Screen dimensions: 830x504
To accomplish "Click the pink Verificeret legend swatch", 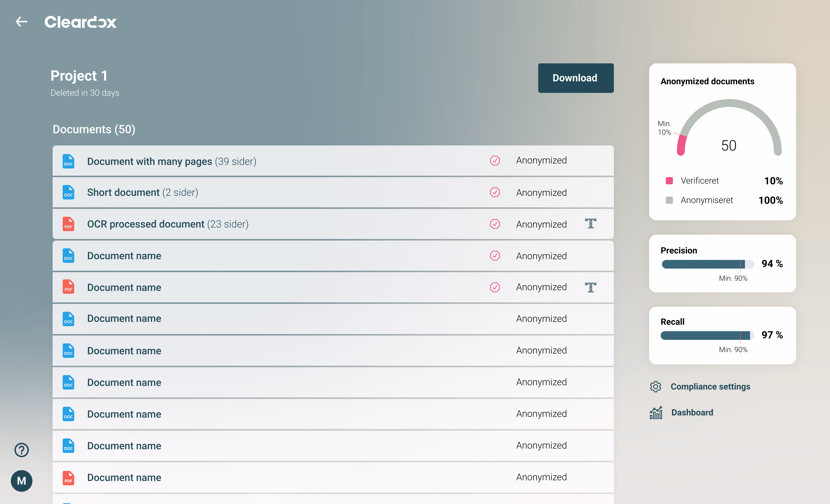I will (669, 181).
